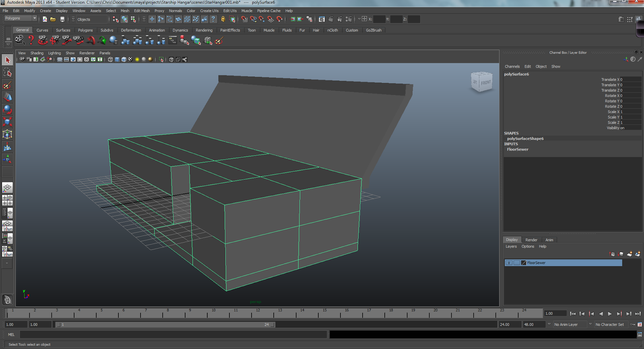The width and height of the screenshot is (644, 349).
Task: Open the Edit Mesh menu
Action: point(142,11)
